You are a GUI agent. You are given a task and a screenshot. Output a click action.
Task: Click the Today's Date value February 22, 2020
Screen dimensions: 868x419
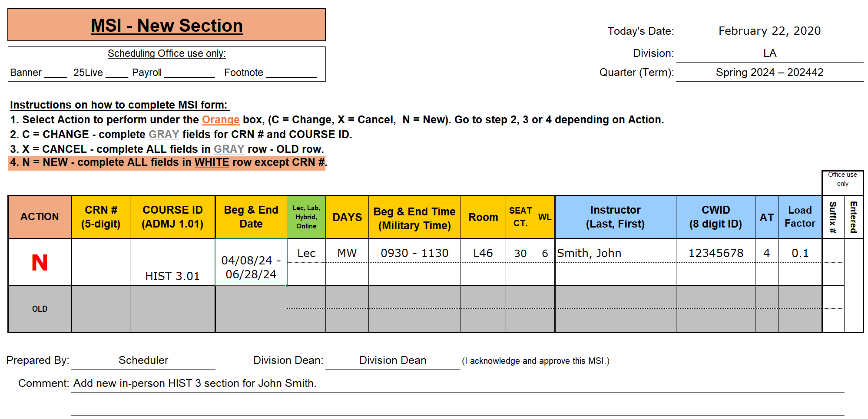769,31
